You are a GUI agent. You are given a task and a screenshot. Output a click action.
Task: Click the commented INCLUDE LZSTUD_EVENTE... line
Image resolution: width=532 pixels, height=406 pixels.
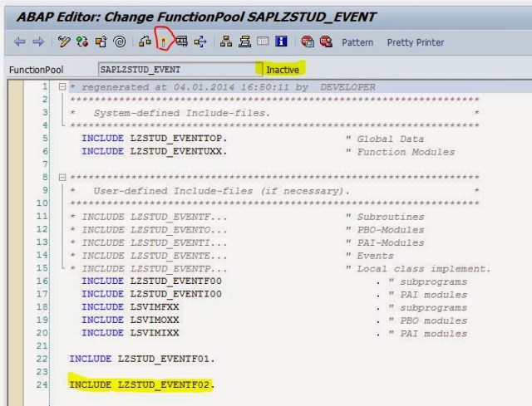(148, 256)
